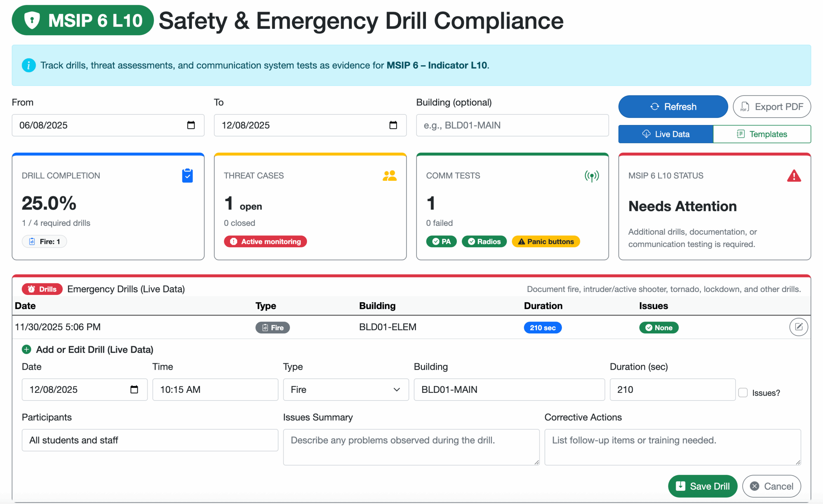The image size is (823, 504).
Task: Open the From date calendar picker icon
Action: pyautogui.click(x=191, y=125)
